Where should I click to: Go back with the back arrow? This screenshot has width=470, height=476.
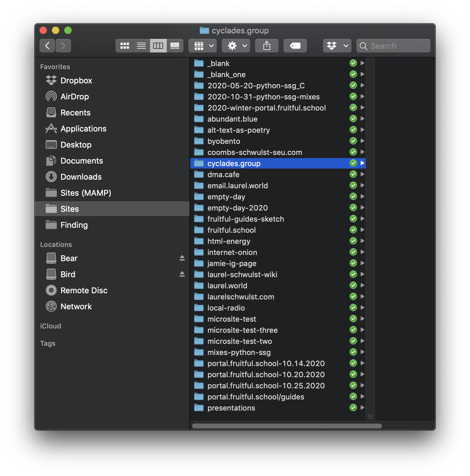click(47, 46)
